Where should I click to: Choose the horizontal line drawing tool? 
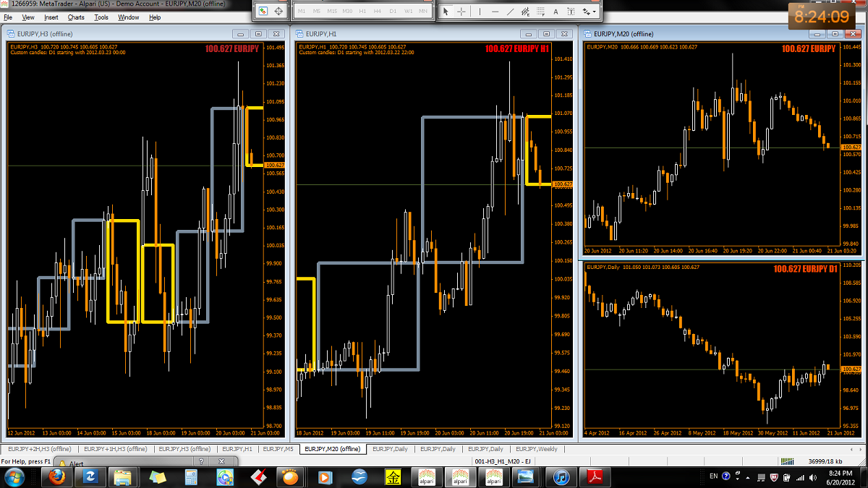(495, 12)
